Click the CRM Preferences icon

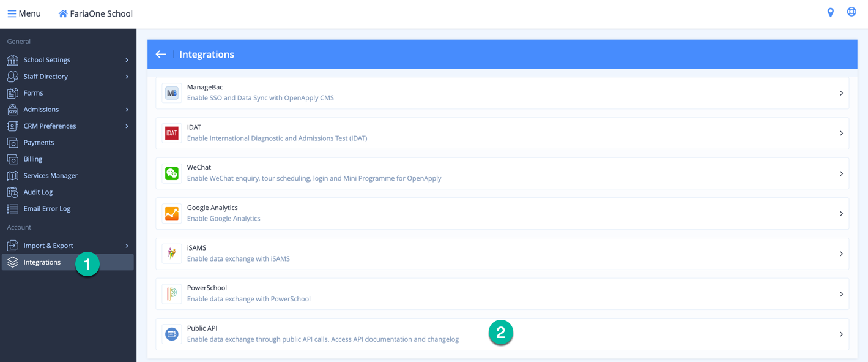click(12, 126)
